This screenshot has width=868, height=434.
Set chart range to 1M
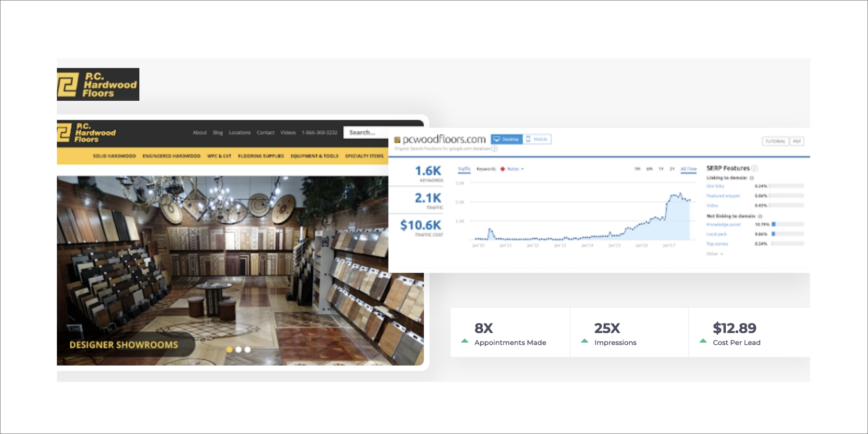637,169
